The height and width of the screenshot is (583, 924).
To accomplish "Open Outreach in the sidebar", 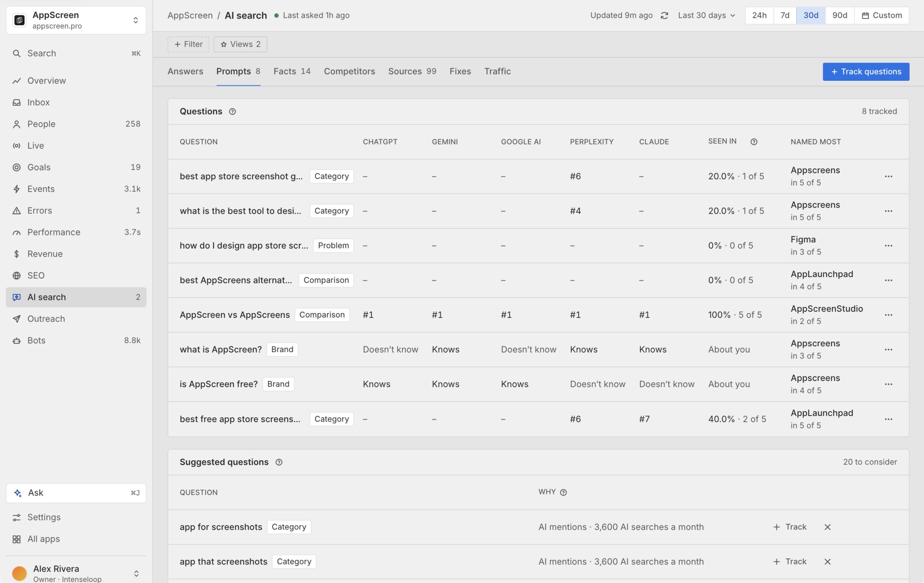I will point(76,319).
